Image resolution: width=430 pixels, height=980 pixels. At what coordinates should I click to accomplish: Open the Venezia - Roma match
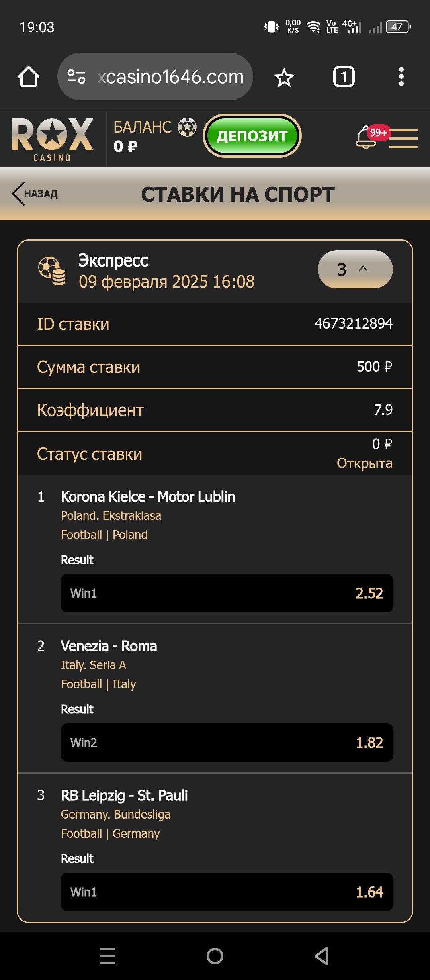[x=109, y=646]
